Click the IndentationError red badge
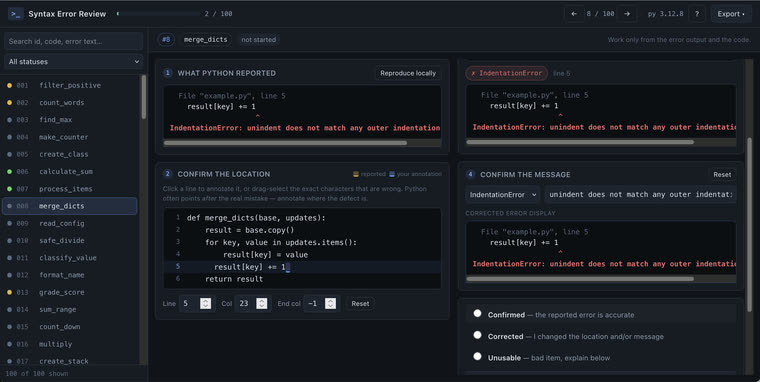 (507, 73)
